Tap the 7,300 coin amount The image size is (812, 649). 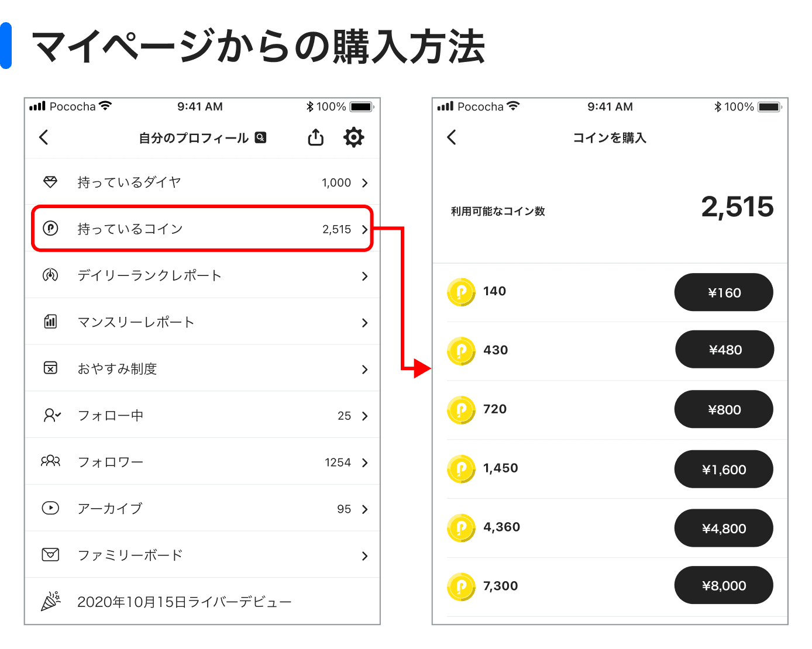click(501, 586)
